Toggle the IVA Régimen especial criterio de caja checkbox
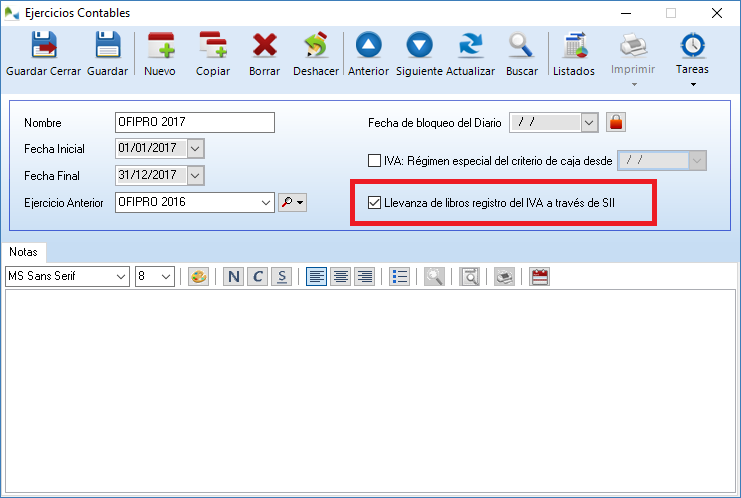Screen dimensions: 741x498 [374, 161]
